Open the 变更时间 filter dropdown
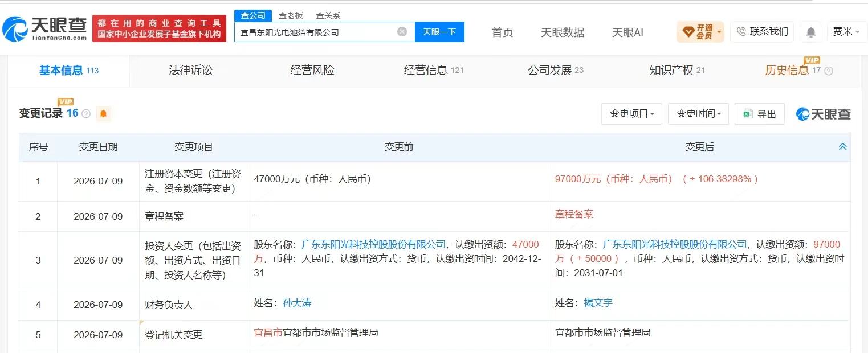 point(699,114)
